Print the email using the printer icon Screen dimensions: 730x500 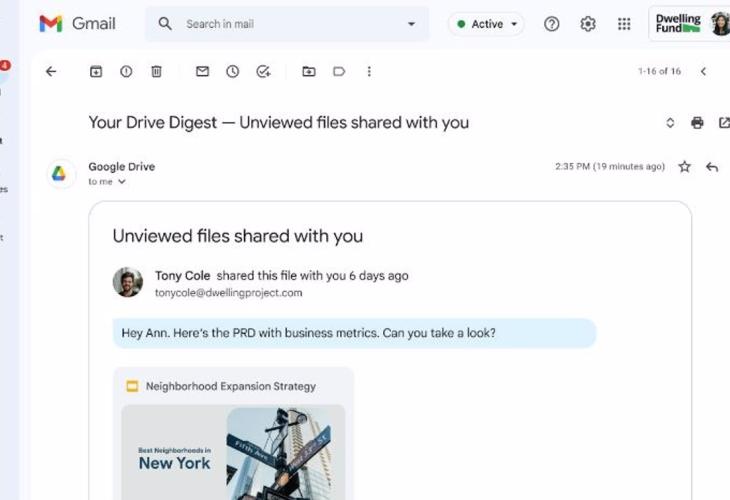[x=697, y=123]
